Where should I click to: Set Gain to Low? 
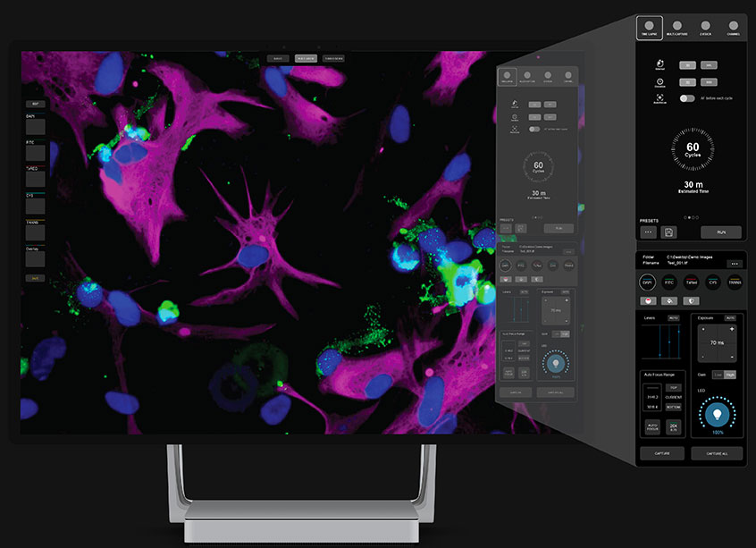pyautogui.click(x=718, y=375)
